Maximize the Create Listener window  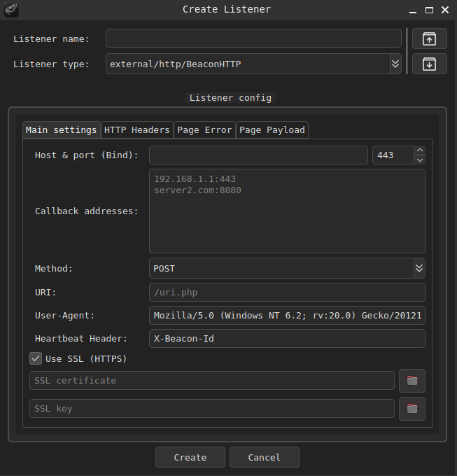tap(429, 10)
